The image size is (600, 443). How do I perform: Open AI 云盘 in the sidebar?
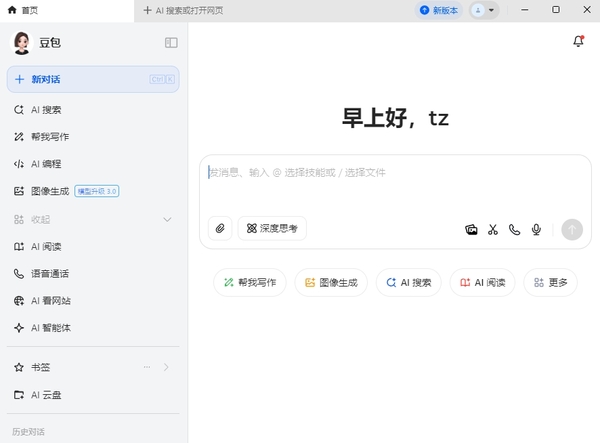(x=93, y=395)
